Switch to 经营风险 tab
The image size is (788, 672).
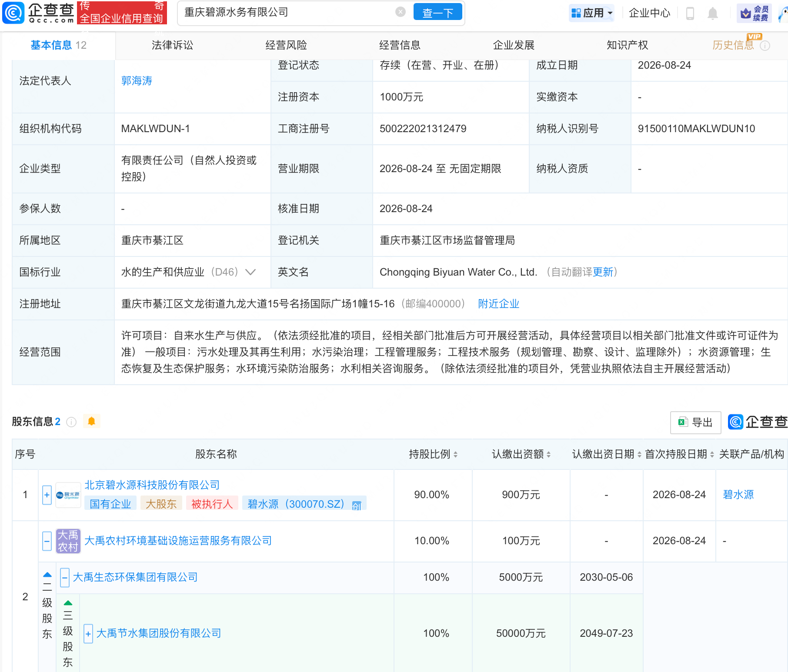pos(286,45)
